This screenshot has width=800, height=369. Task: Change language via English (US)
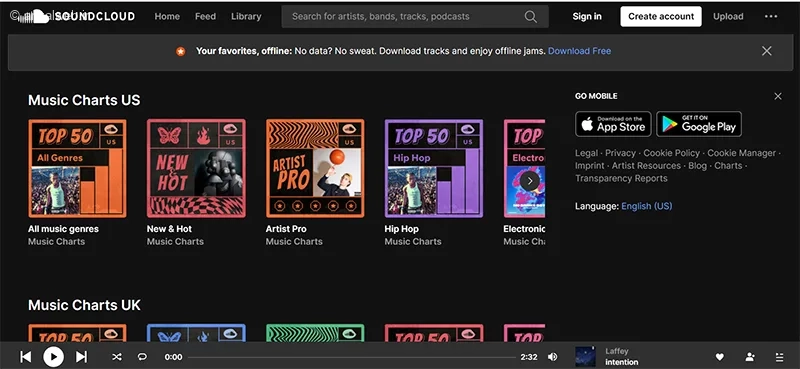tap(646, 206)
